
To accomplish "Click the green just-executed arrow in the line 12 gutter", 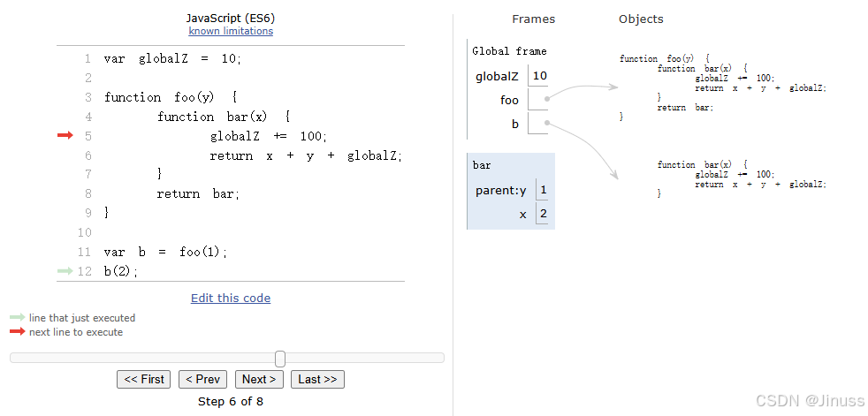I will point(65,271).
